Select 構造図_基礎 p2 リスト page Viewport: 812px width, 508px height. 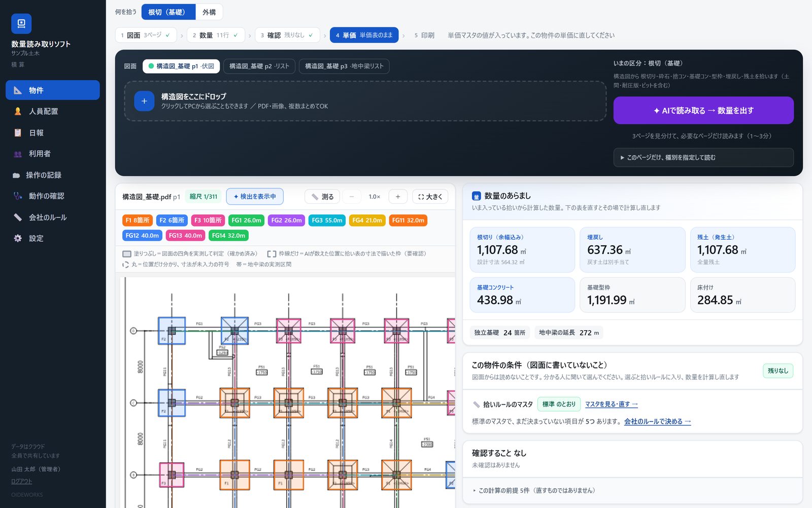pos(259,66)
